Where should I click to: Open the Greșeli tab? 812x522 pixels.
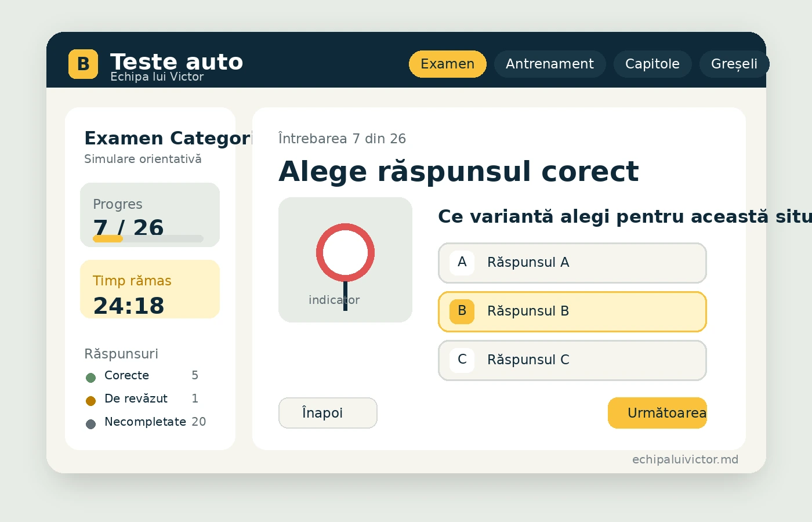(x=734, y=64)
